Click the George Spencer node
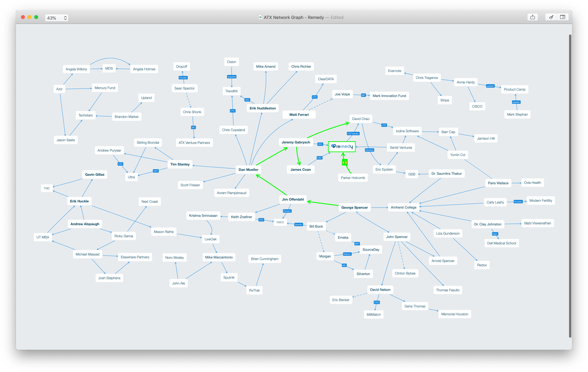The image size is (588, 372). point(354,208)
